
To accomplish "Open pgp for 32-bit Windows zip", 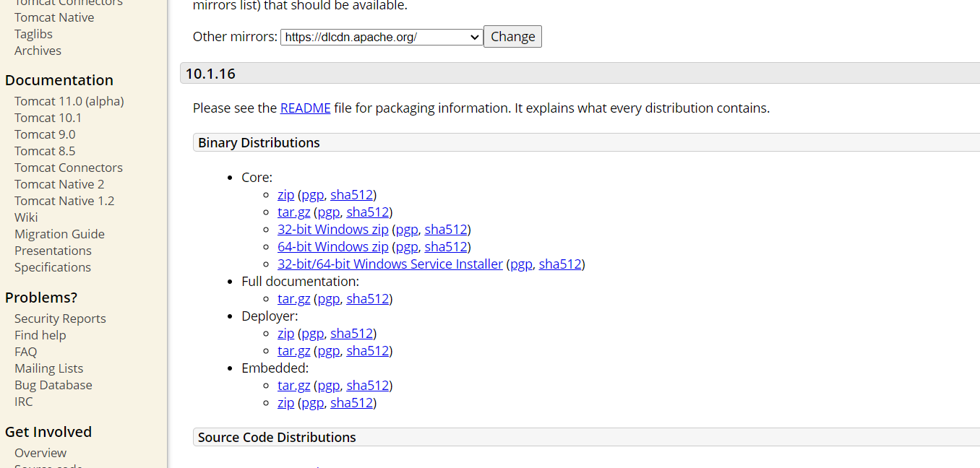I will [406, 230].
